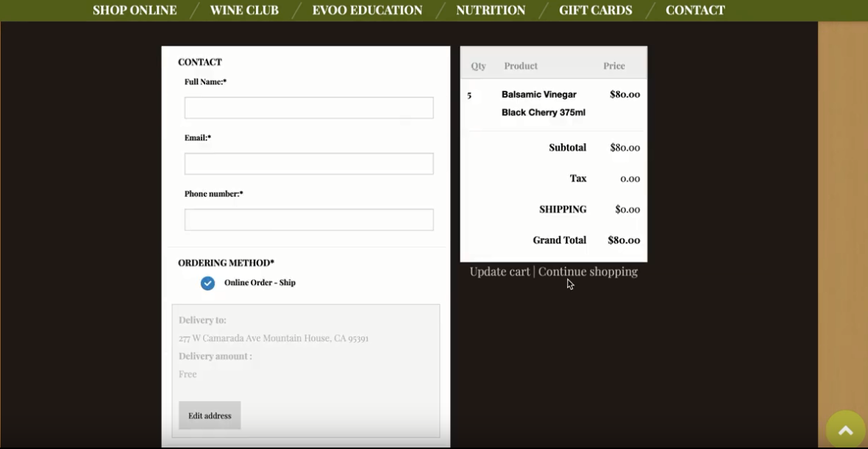The height and width of the screenshot is (449, 868).
Task: Click the Price column header
Action: coord(614,66)
